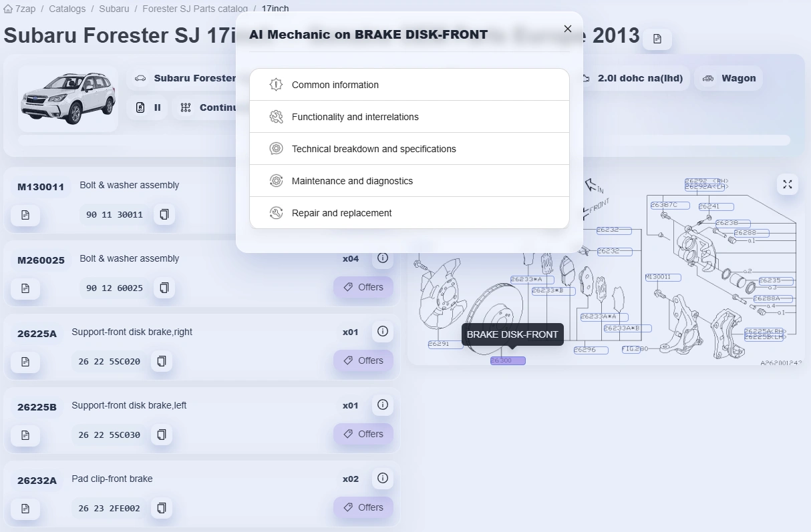Image resolution: width=811 pixels, height=532 pixels.
Task: Click the 2.0l dohc na(lhd) engine chip
Action: pyautogui.click(x=633, y=78)
